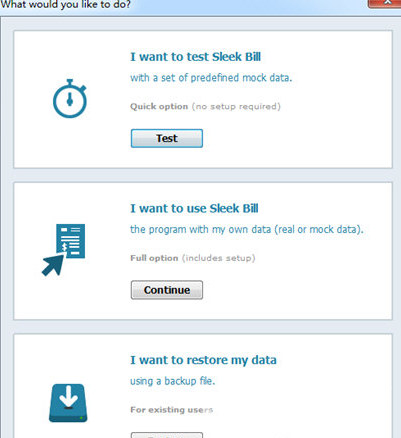Click the using a backup file text
The image size is (401, 438).
tap(172, 381)
